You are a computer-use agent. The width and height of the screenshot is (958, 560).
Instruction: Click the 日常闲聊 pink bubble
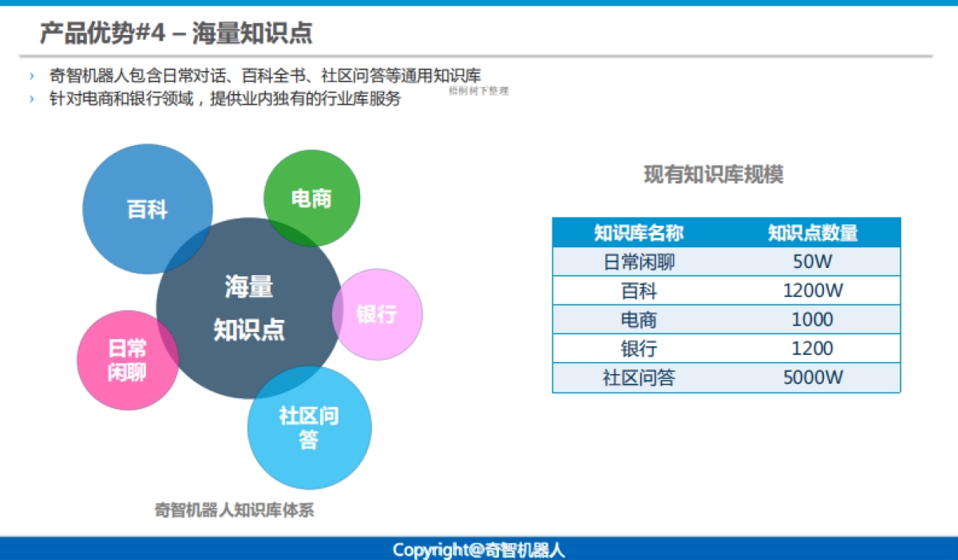coord(127,361)
